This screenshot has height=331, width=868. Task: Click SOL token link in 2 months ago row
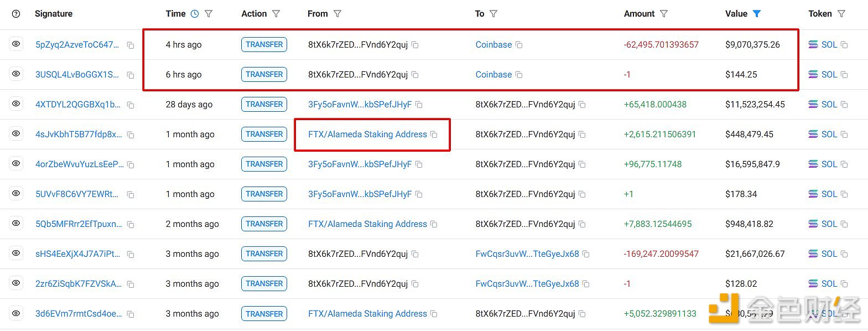829,224
